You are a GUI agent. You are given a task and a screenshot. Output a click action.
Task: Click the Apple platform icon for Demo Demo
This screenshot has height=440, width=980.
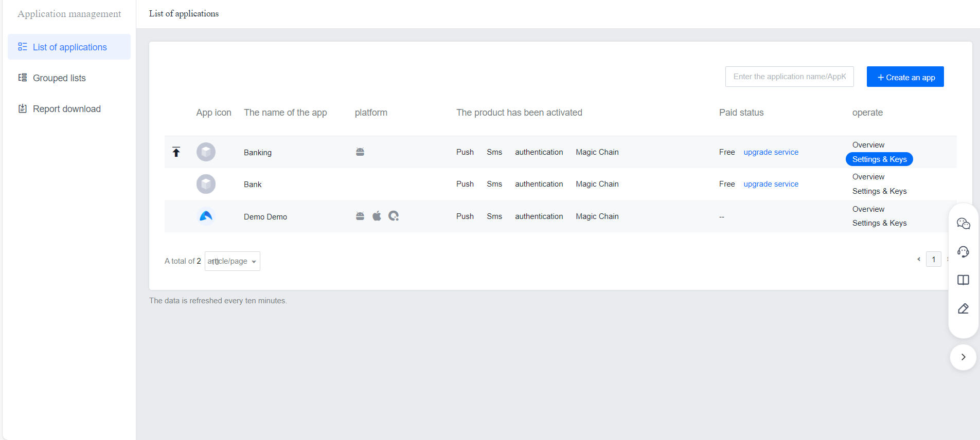tap(377, 216)
